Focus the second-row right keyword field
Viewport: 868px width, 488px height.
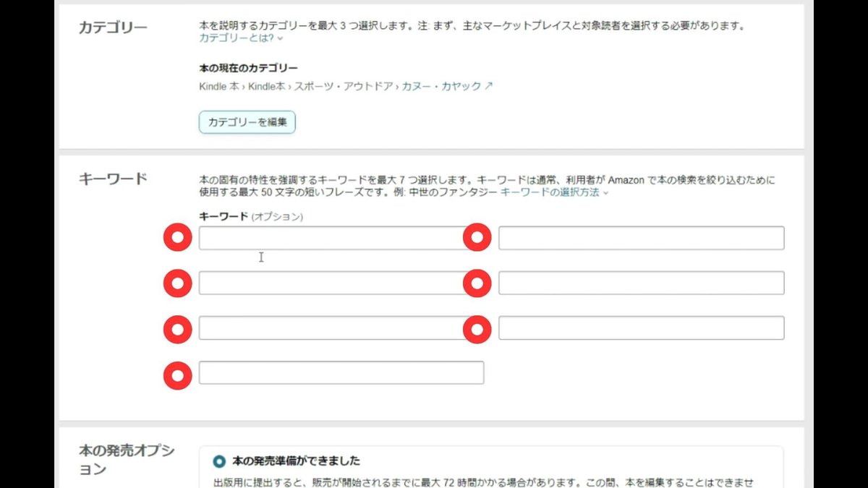pyautogui.click(x=641, y=283)
